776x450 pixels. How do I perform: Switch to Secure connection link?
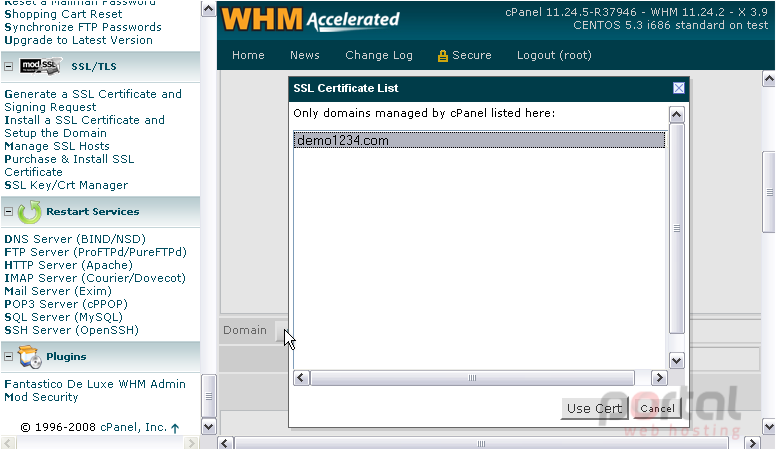[x=472, y=55]
